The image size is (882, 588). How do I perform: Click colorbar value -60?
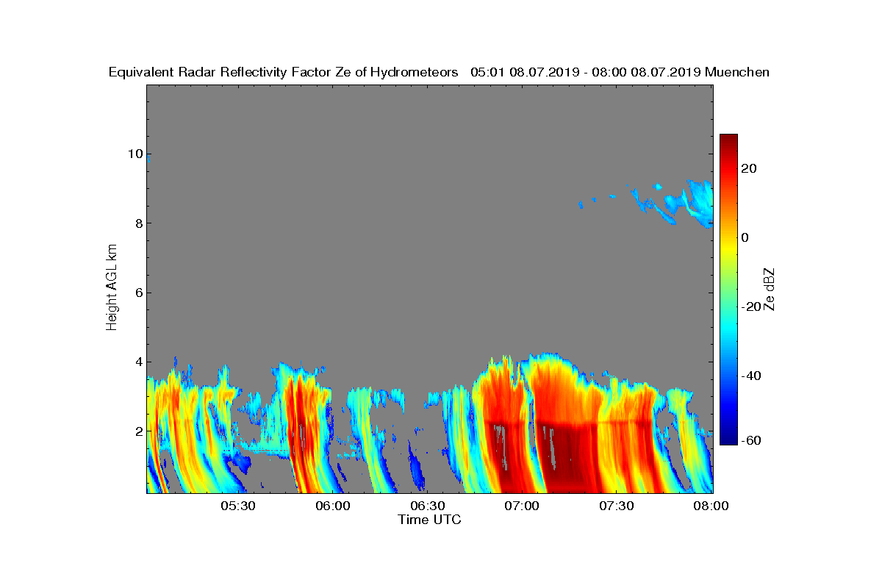(x=752, y=440)
